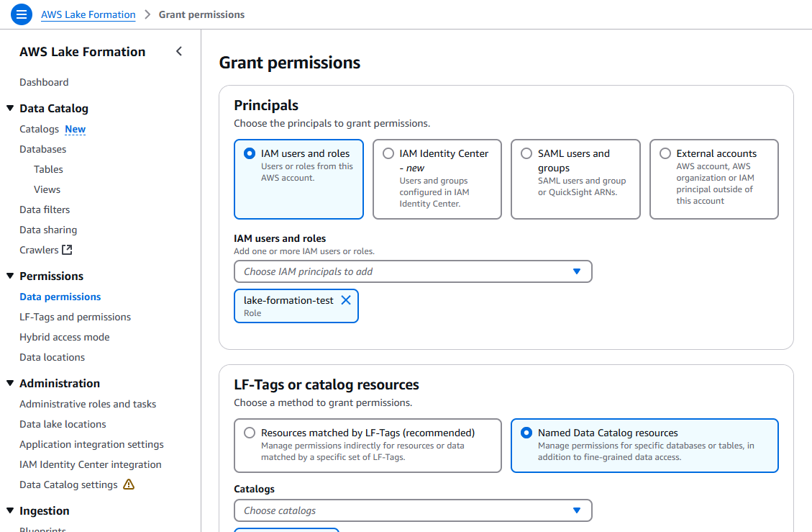Screen dimensions: 812x532
Task: Collapse the Data Catalog section triangle
Action: pyautogui.click(x=10, y=108)
